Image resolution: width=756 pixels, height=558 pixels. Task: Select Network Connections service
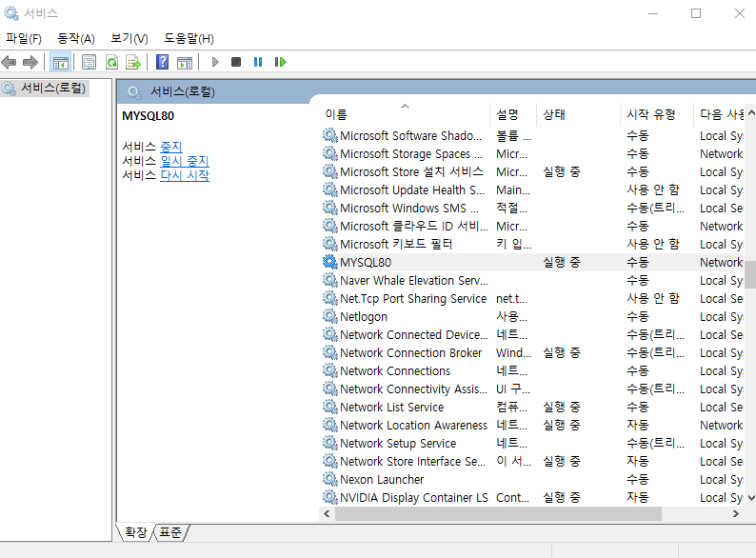[533, 370]
